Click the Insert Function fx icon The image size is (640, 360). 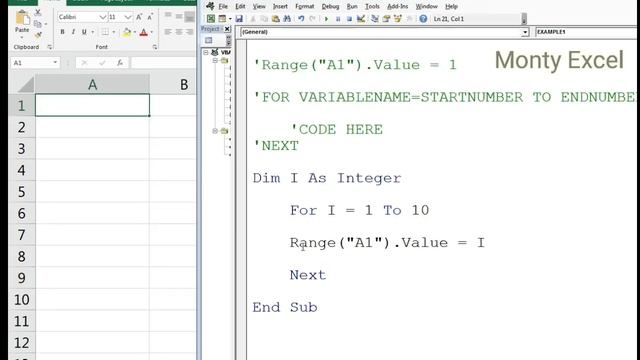(x=120, y=63)
